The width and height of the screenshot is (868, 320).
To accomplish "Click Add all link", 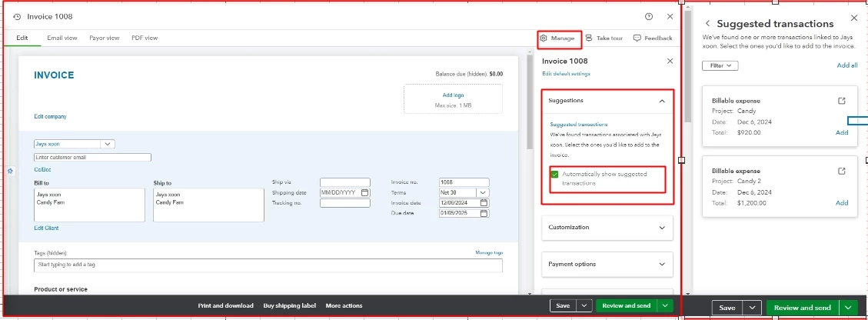I will pyautogui.click(x=847, y=65).
